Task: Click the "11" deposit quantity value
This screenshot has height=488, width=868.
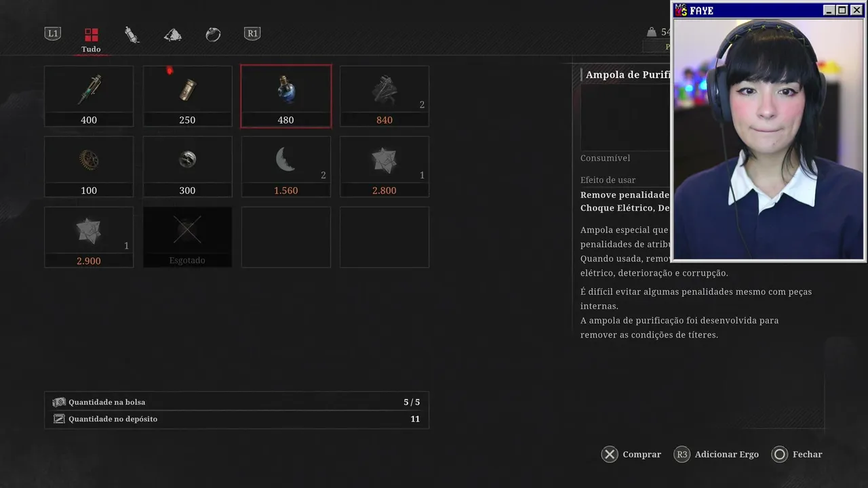Action: click(x=415, y=419)
